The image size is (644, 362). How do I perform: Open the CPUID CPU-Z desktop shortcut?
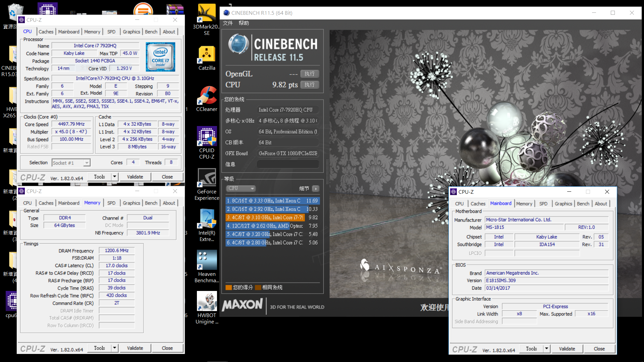coord(207,143)
